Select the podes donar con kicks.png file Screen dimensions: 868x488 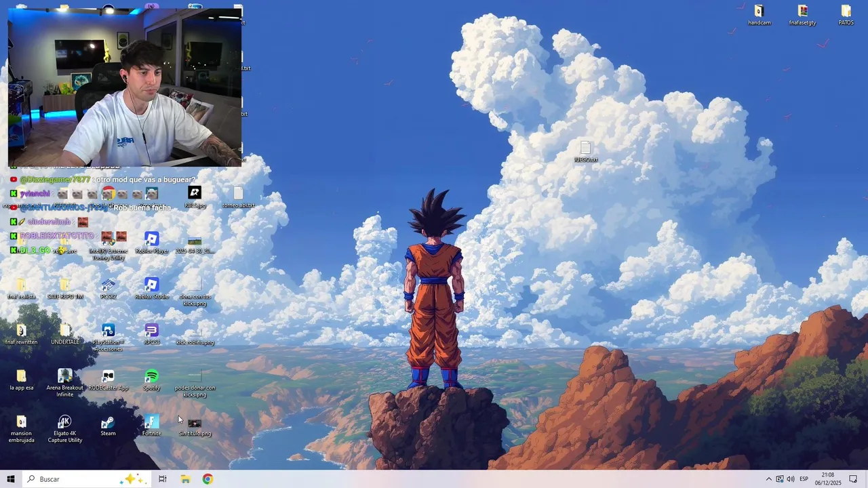195,383
